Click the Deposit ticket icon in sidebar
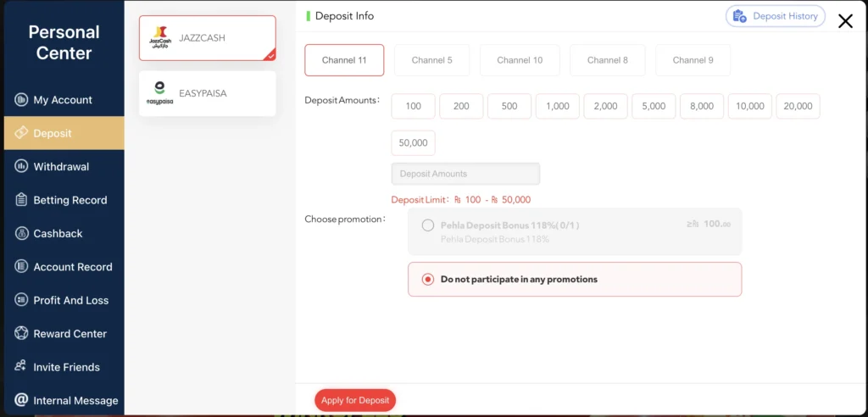This screenshot has height=417, width=868. coord(21,133)
